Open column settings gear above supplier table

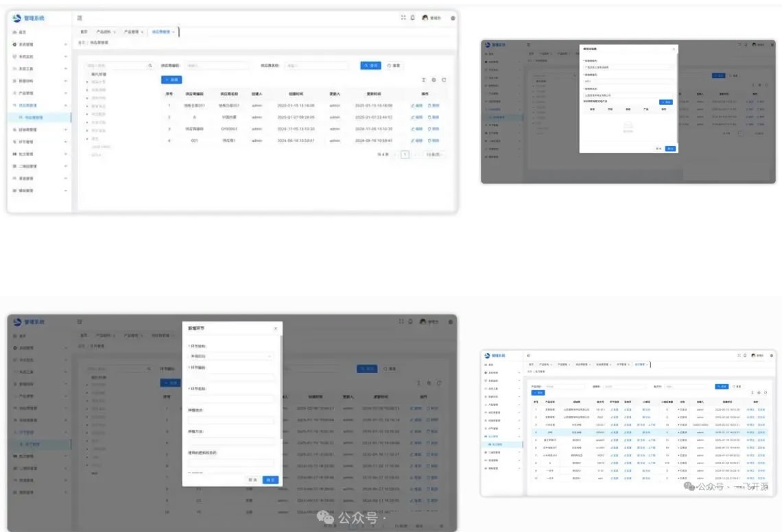[434, 80]
